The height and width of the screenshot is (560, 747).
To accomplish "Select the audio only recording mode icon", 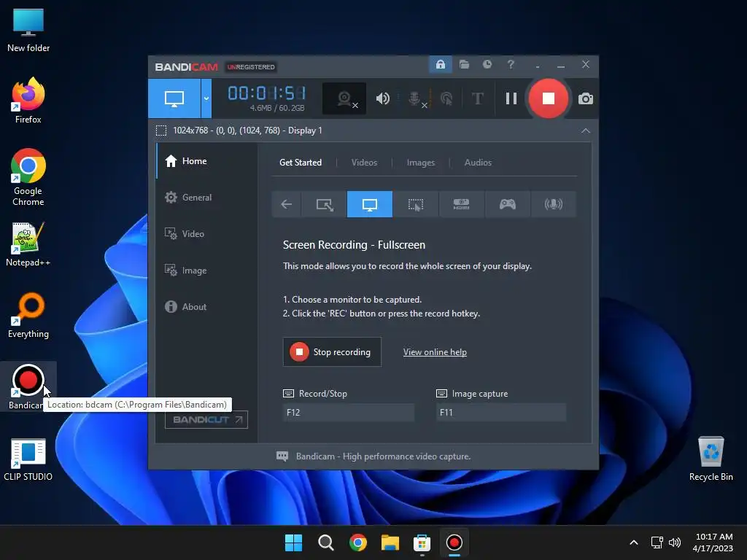I will tap(553, 204).
